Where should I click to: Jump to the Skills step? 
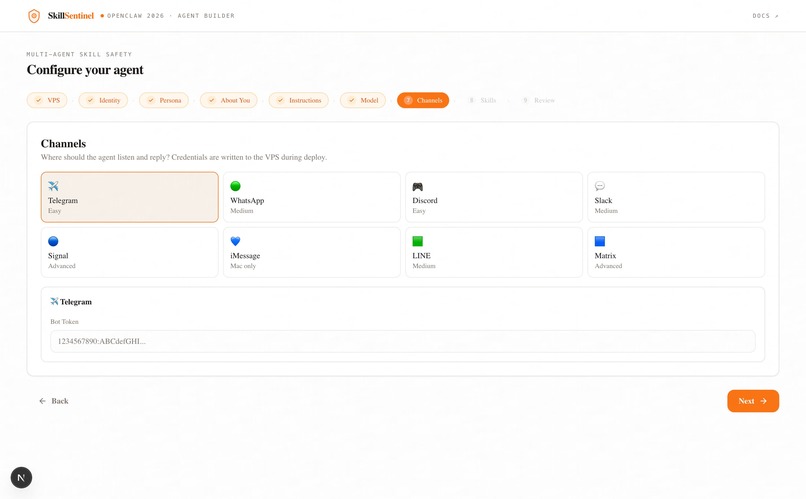click(482, 100)
